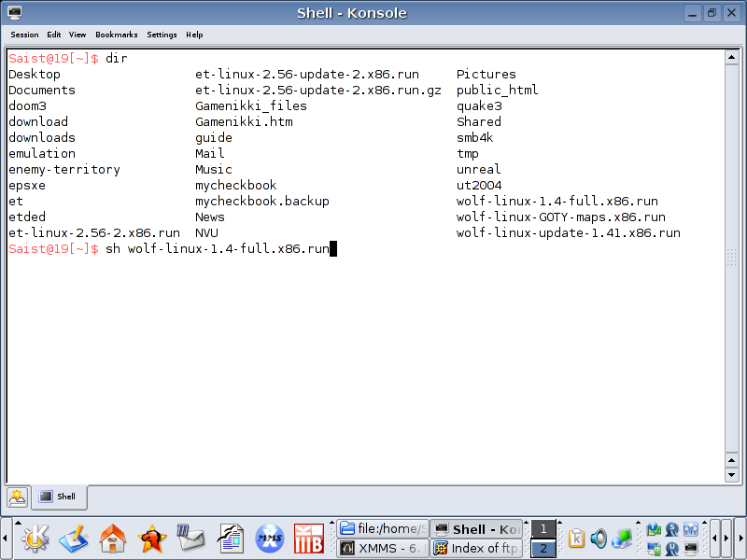Viewport: 747px width, 560px height.
Task: Launch XMMS from the panel launcher
Action: tap(270, 539)
